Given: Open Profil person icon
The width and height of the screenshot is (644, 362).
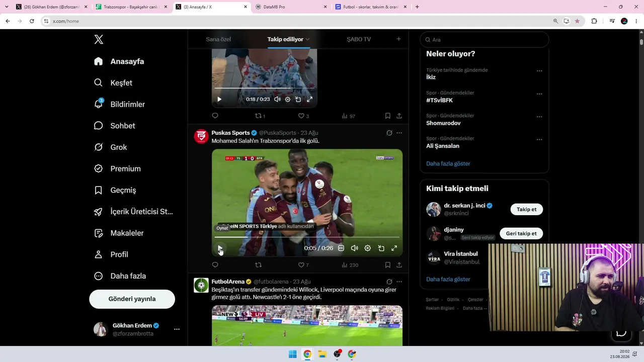Looking at the screenshot, I should click(99, 254).
